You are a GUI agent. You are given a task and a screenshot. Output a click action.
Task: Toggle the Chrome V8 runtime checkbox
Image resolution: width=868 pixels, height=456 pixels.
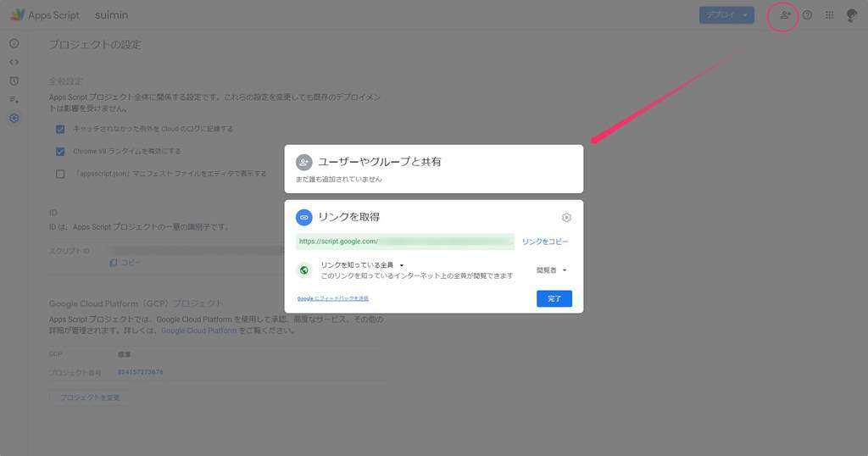(60, 151)
